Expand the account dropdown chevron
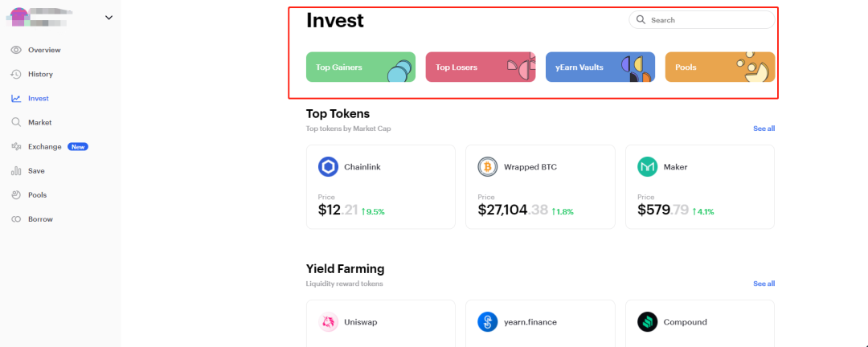Image resolution: width=868 pixels, height=347 pixels. click(x=109, y=18)
